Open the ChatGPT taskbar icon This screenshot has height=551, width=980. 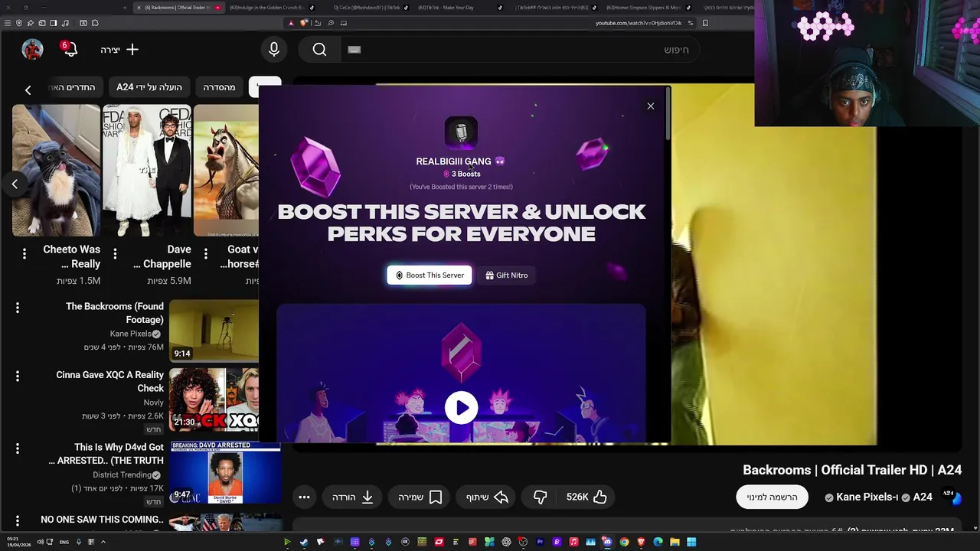(x=506, y=542)
